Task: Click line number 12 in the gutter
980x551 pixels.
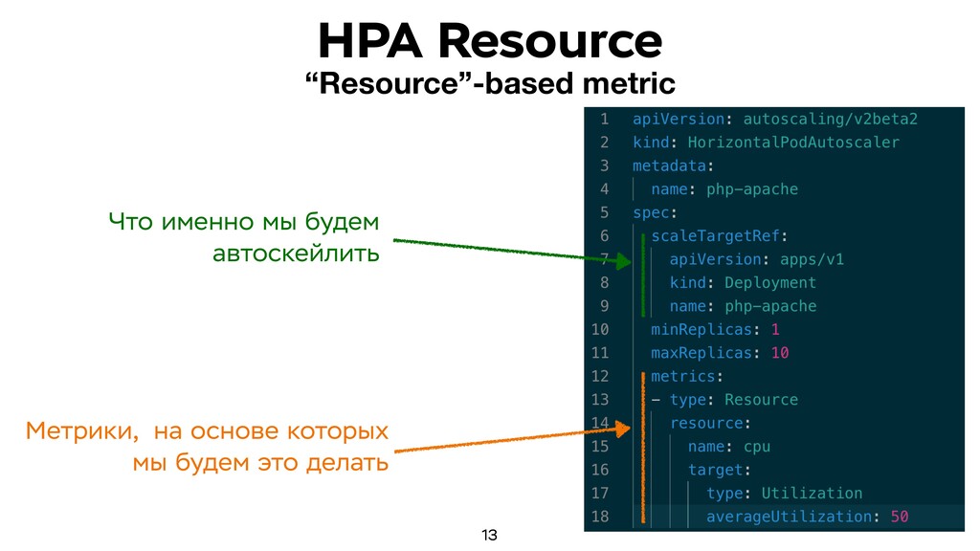Action: point(600,376)
